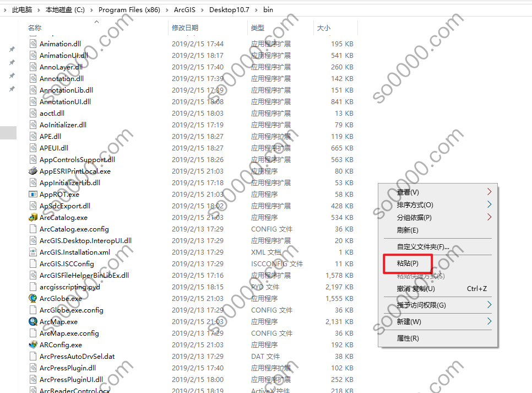Click the 2,131 KB size of ArcMap.exe
Screen dimensions: 532x393
[x=339, y=321]
